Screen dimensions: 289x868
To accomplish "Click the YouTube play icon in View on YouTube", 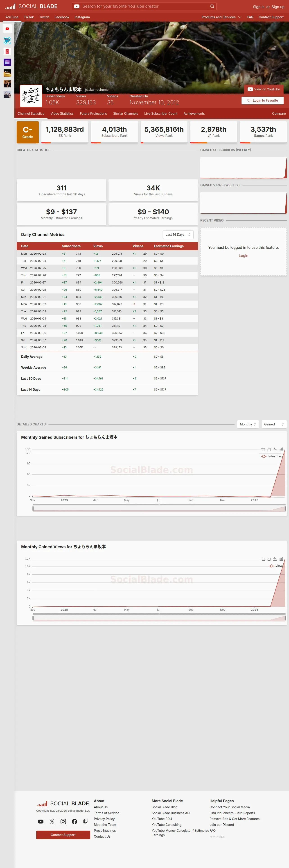I will [250, 89].
